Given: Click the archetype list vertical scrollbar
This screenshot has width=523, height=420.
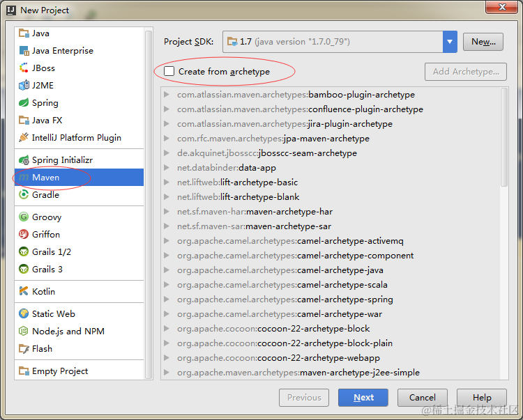Looking at the screenshot, I should (x=504, y=137).
